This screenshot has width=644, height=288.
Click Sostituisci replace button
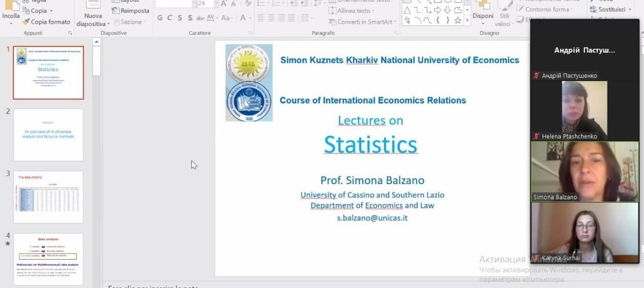point(610,10)
